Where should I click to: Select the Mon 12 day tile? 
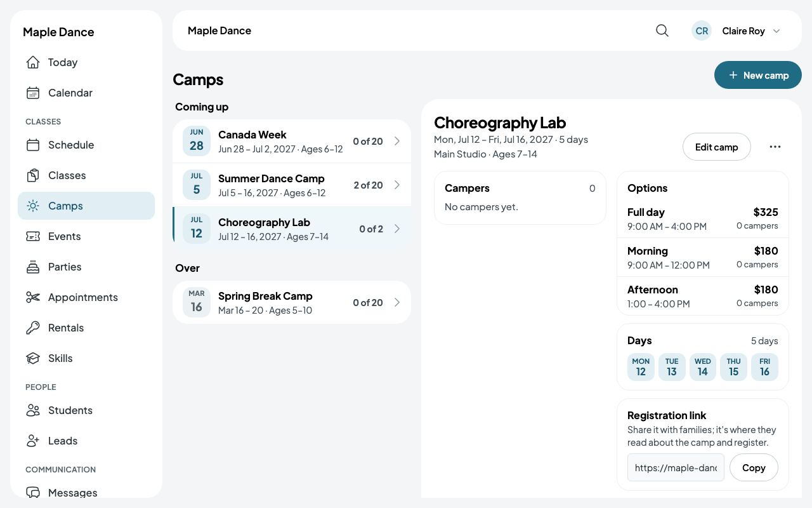pyautogui.click(x=641, y=367)
